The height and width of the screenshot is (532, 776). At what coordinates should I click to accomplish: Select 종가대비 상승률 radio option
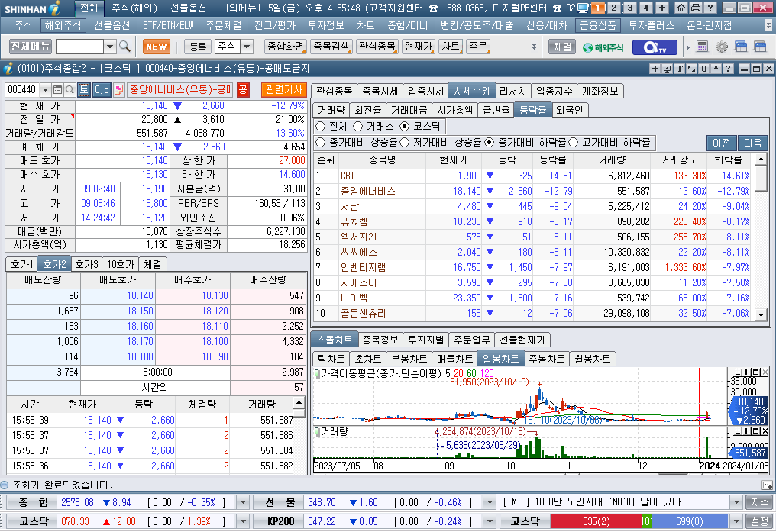point(320,143)
